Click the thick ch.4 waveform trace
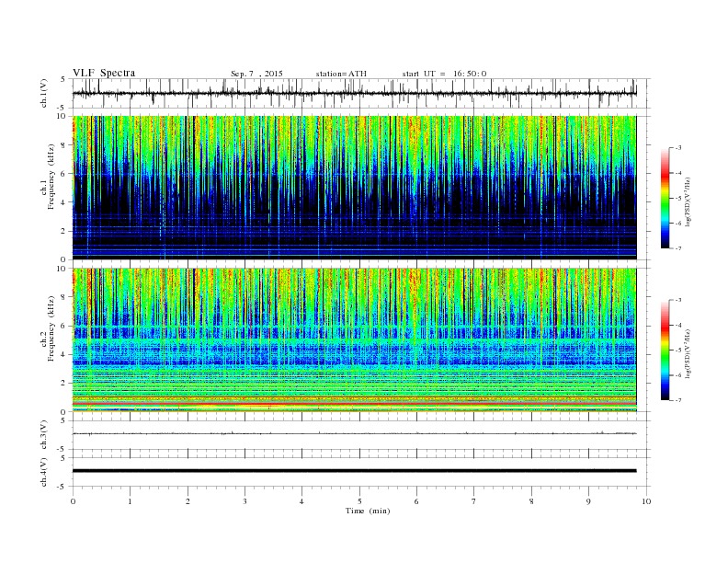This screenshot has height=563, width=728. [355, 471]
